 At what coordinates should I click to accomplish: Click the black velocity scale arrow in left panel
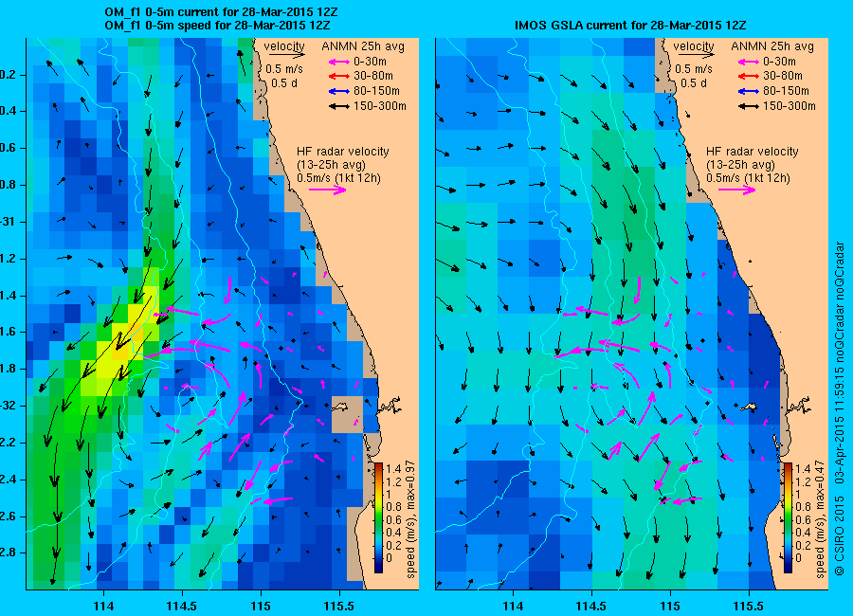tap(286, 55)
